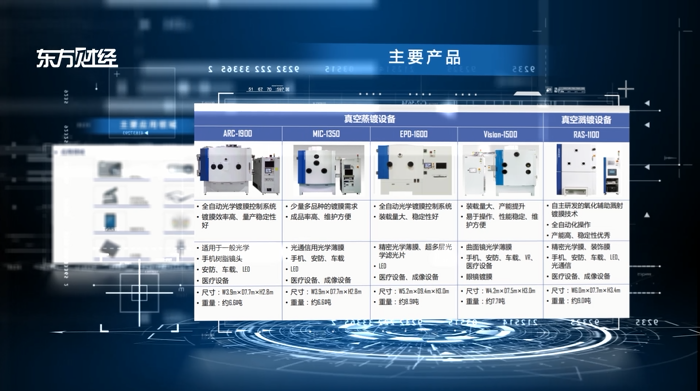Click 医疗设备 in ARC-1900 column
The image size is (700, 391).
pyautogui.click(x=215, y=281)
